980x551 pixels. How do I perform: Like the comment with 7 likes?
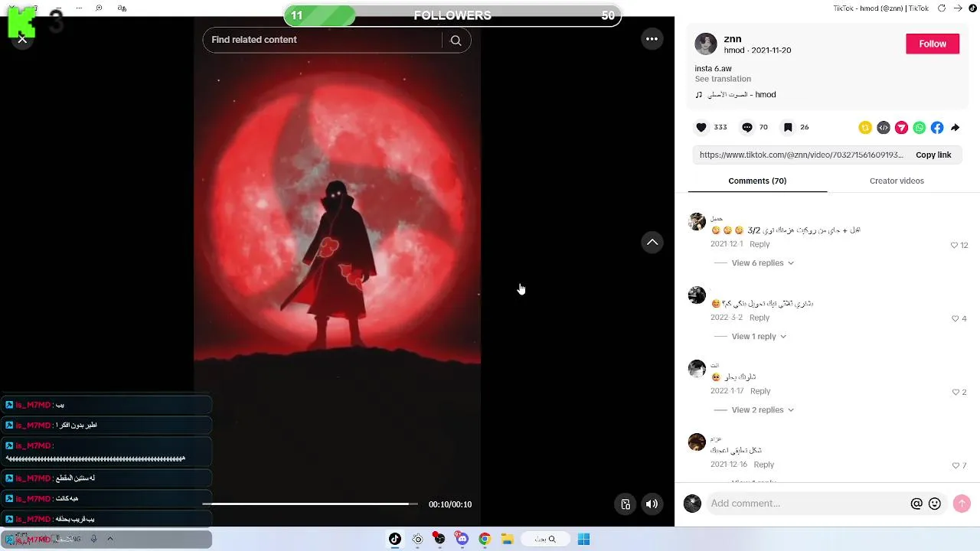pyautogui.click(x=955, y=466)
